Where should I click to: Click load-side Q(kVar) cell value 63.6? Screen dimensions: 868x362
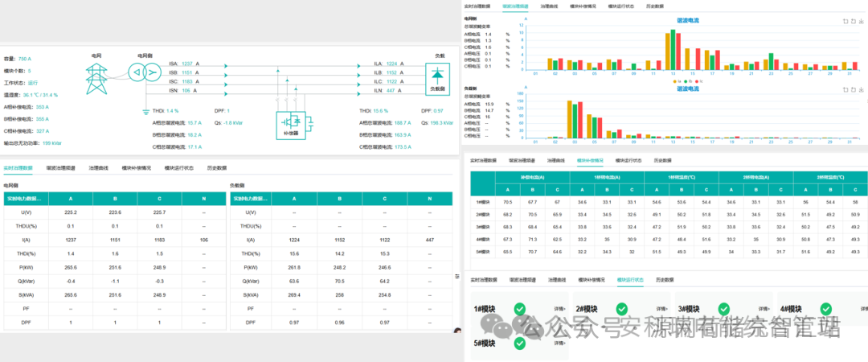[294, 280]
